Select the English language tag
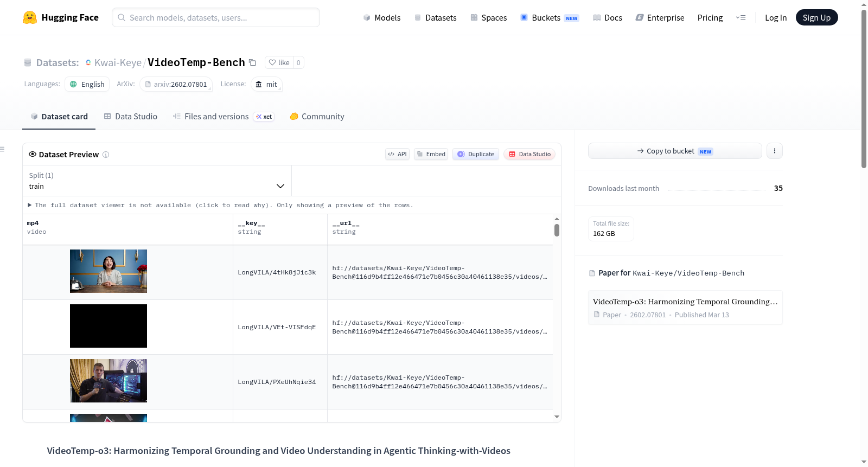 [87, 84]
